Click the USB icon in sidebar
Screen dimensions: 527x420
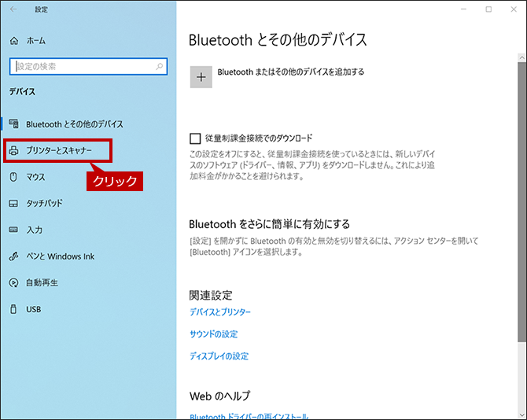click(13, 309)
